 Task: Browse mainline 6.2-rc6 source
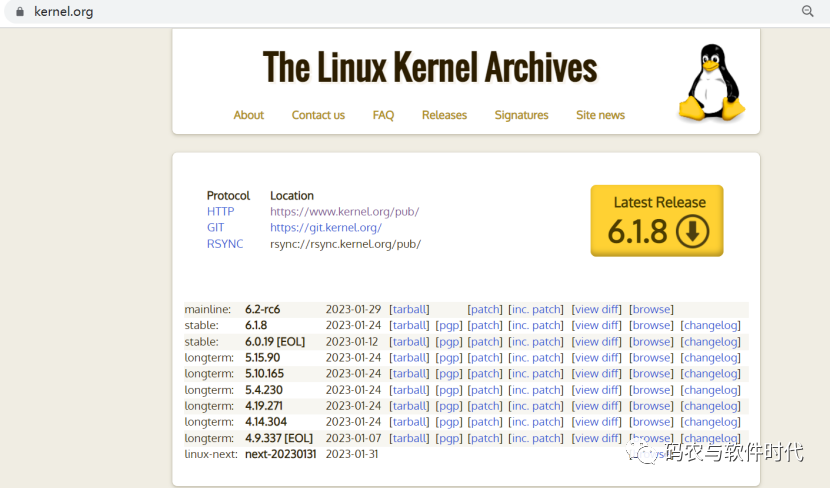651,309
